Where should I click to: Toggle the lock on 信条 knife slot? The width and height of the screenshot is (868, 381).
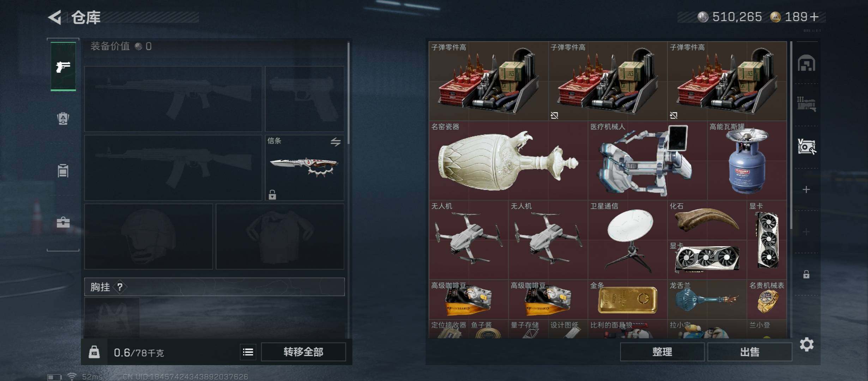tap(272, 194)
